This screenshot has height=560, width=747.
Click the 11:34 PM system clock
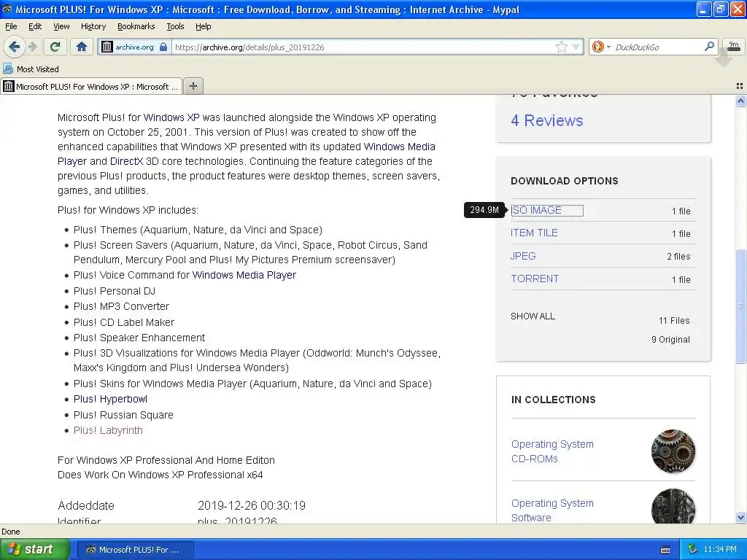tap(720, 550)
